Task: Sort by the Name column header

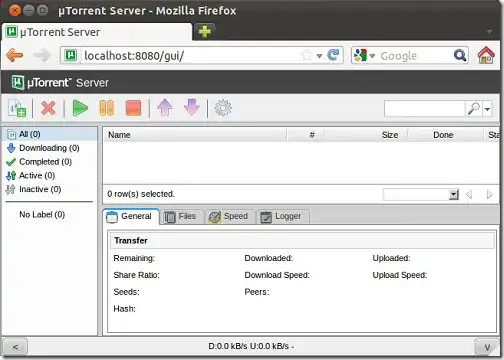Action: 195,135
